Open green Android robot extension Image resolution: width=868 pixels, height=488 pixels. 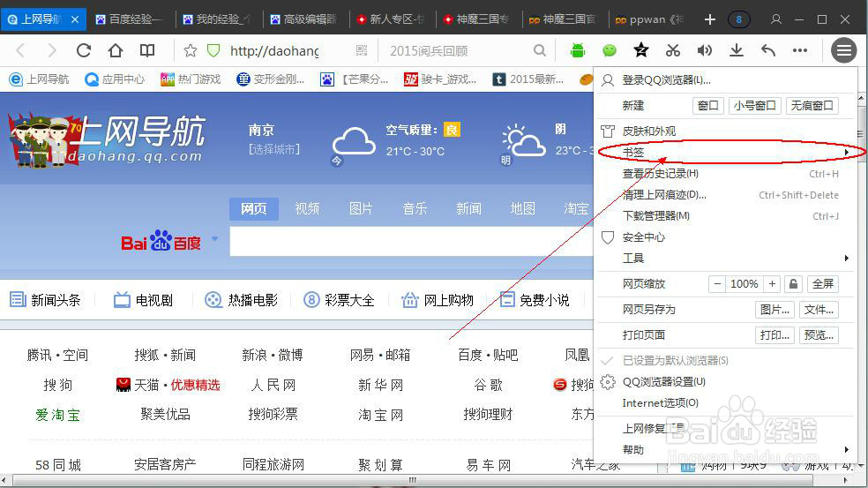[x=578, y=50]
